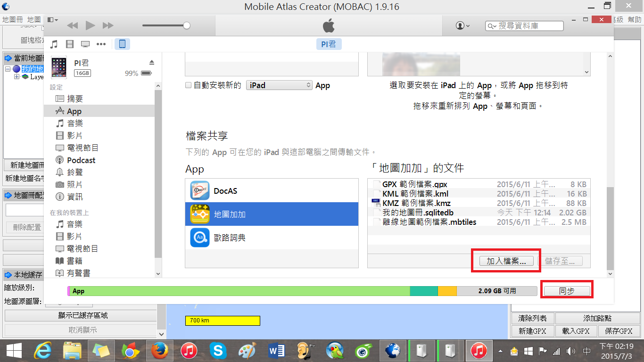The image size is (644, 362).
Task: Click the 同步 sync button
Action: coord(567,291)
